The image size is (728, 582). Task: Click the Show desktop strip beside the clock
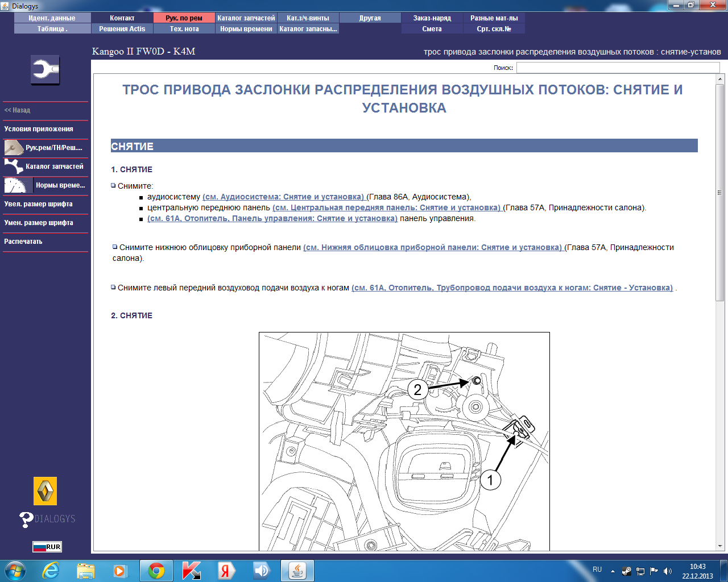[724, 571]
